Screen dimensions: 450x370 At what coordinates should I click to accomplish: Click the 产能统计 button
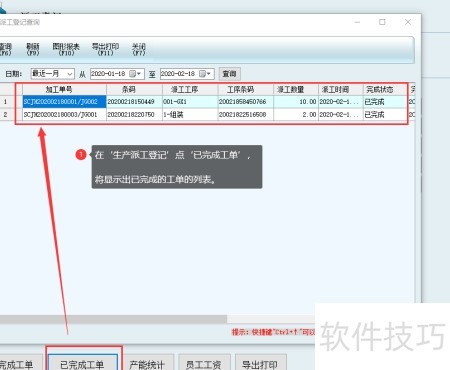pos(147,363)
